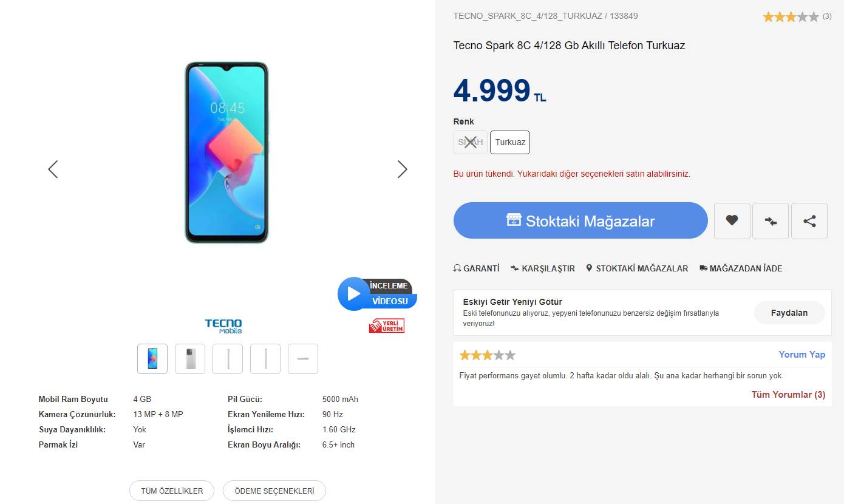Select the phone back view thumbnail
Screen dimensions: 844x504
[190, 359]
